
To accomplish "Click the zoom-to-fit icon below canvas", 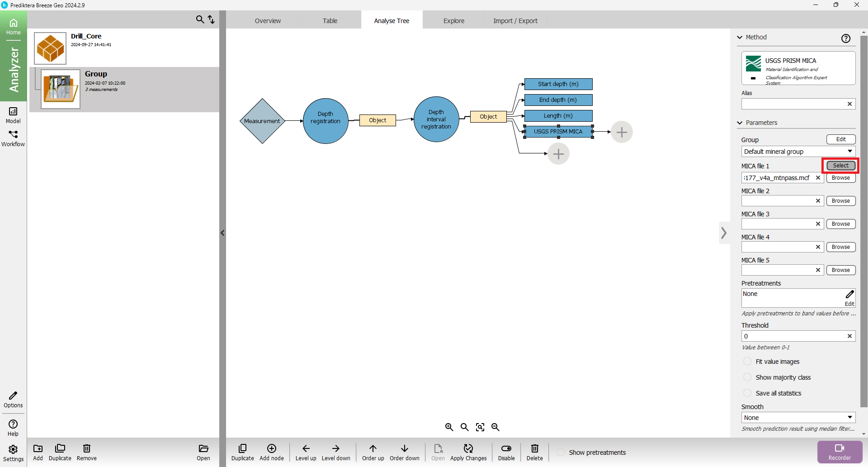I will point(480,427).
